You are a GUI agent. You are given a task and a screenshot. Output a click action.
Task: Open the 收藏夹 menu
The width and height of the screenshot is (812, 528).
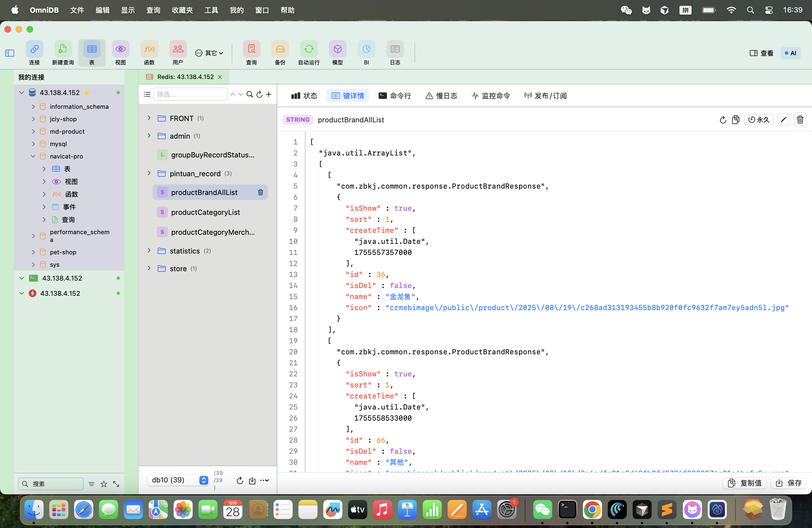coord(182,10)
